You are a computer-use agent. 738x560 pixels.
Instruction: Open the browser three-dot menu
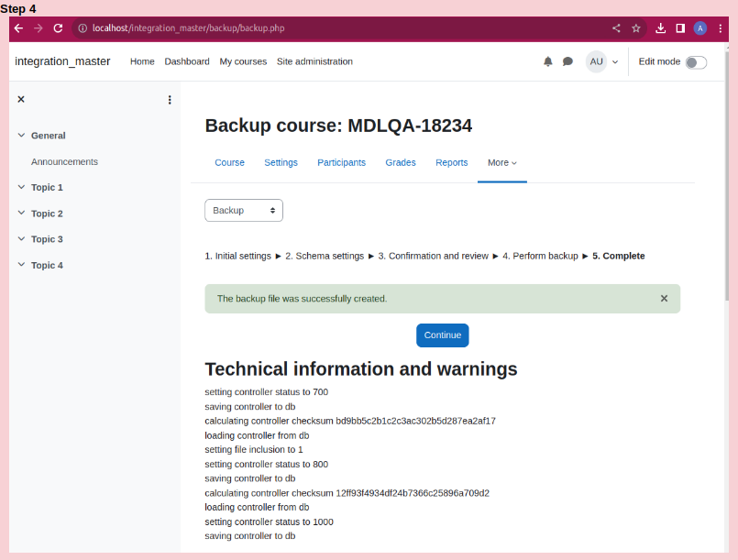click(720, 28)
